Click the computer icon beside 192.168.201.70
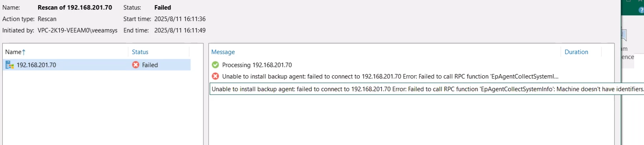644x145 pixels. coord(9,65)
